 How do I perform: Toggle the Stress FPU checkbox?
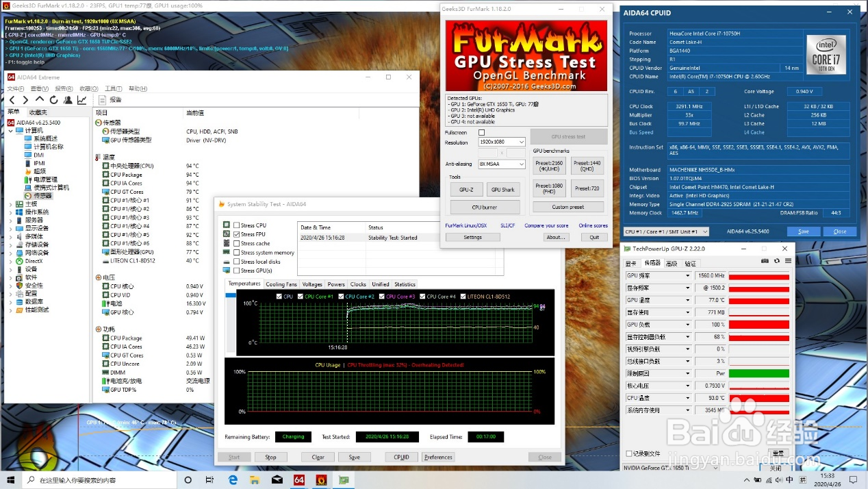(x=237, y=234)
